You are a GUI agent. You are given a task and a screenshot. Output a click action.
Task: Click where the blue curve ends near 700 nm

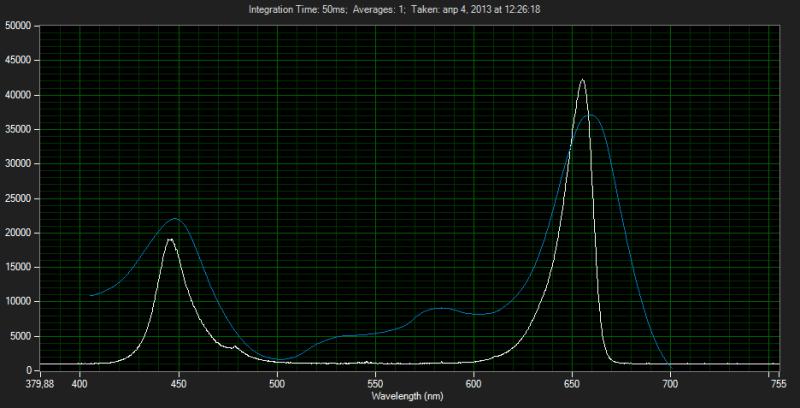(668, 364)
